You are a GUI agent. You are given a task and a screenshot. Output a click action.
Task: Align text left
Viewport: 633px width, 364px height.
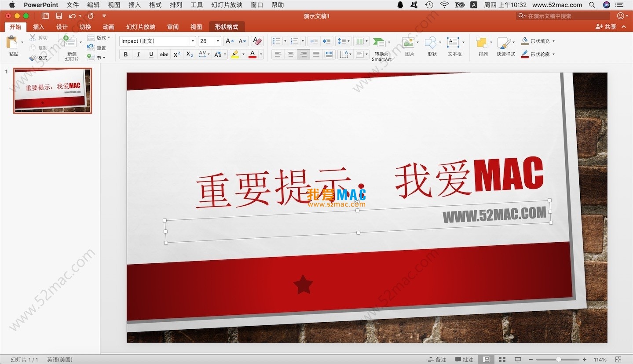(278, 55)
